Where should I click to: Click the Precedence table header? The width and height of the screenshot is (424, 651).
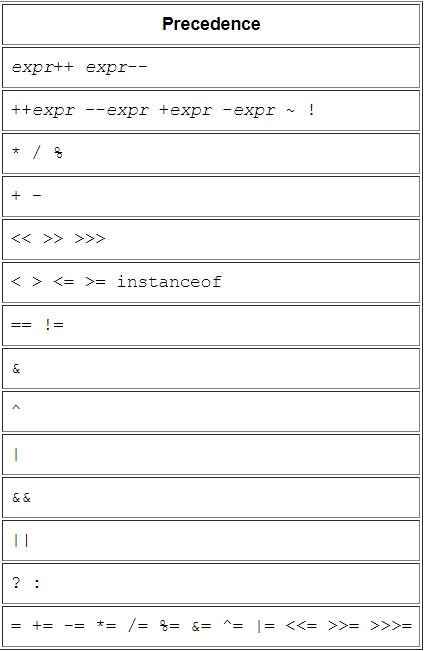(x=211, y=24)
